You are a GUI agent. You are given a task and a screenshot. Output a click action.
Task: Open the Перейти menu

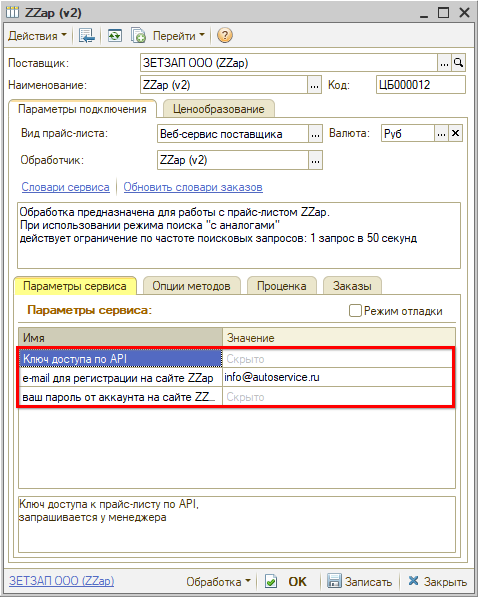(x=178, y=36)
